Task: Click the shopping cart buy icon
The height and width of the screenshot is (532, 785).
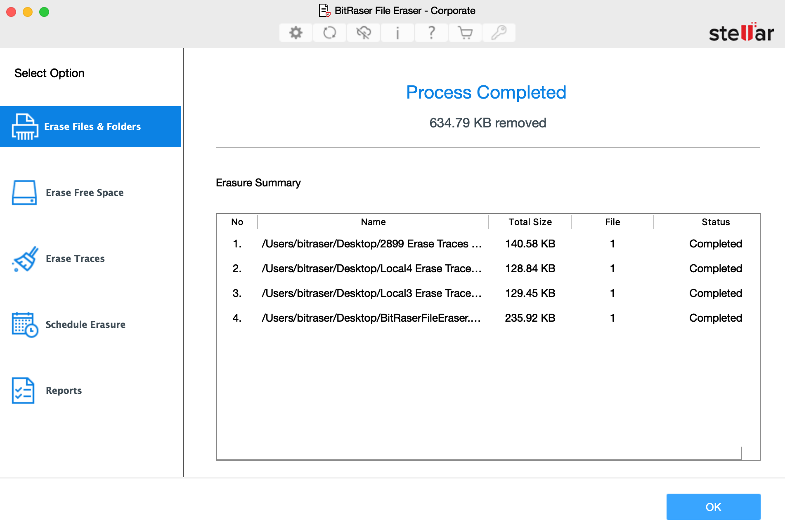Action: (x=465, y=33)
